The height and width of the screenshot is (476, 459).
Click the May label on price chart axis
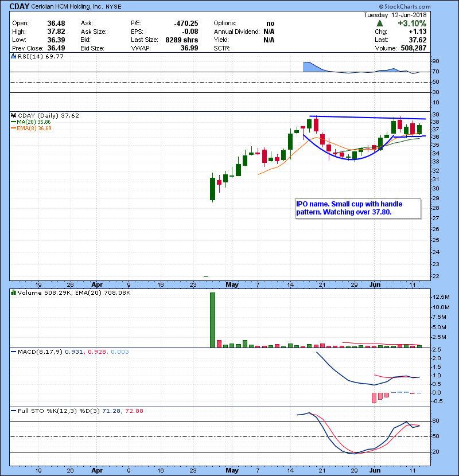tap(232, 285)
